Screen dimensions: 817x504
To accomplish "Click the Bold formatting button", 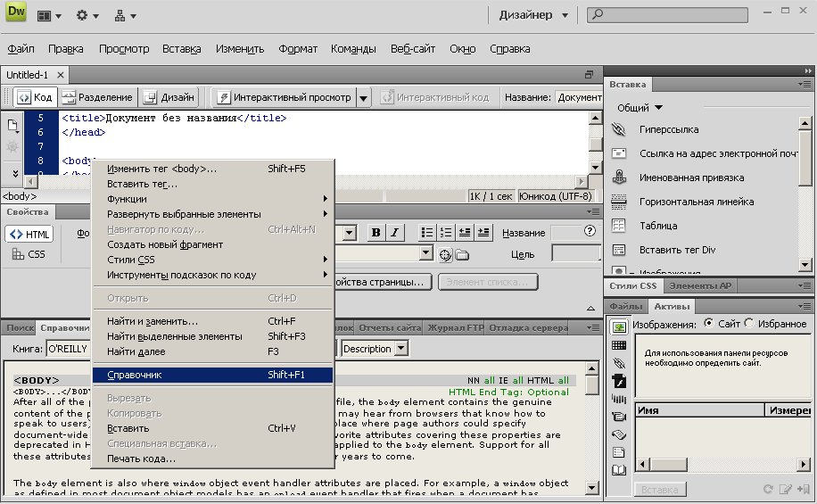I will [x=376, y=233].
